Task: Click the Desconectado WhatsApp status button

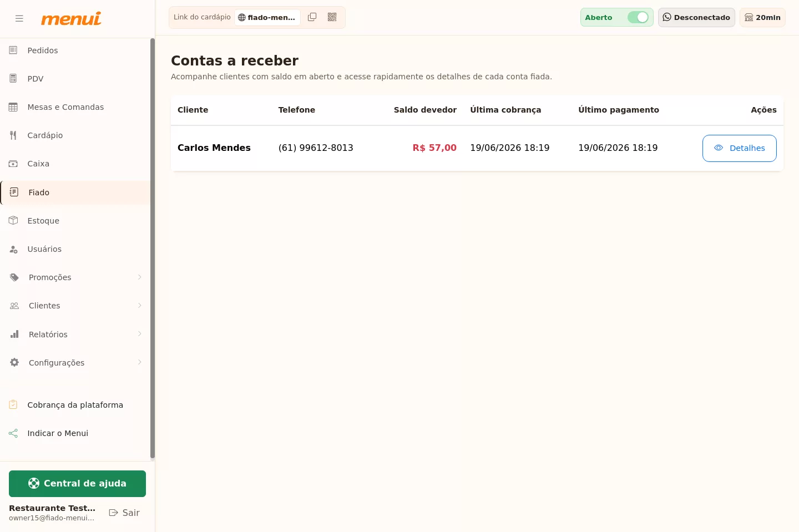Action: (696, 17)
